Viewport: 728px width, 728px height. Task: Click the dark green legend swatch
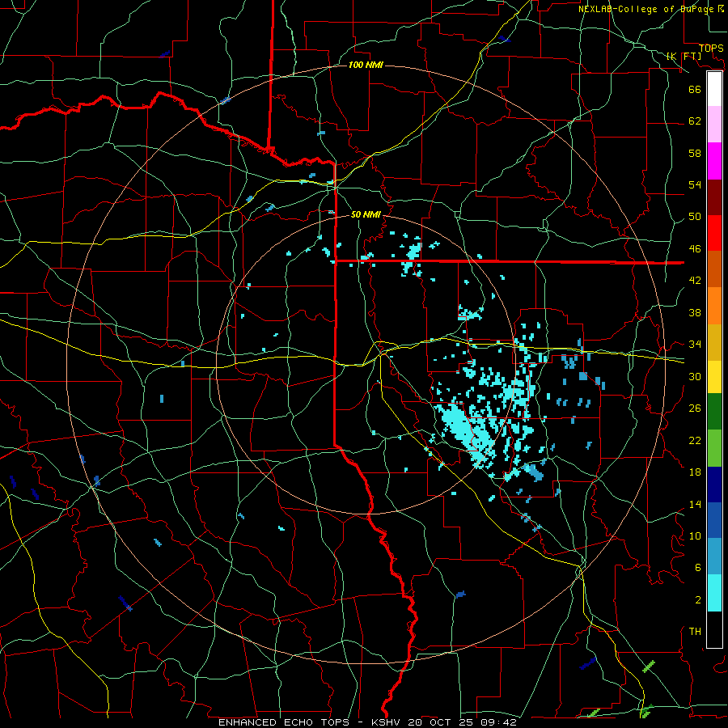714,412
